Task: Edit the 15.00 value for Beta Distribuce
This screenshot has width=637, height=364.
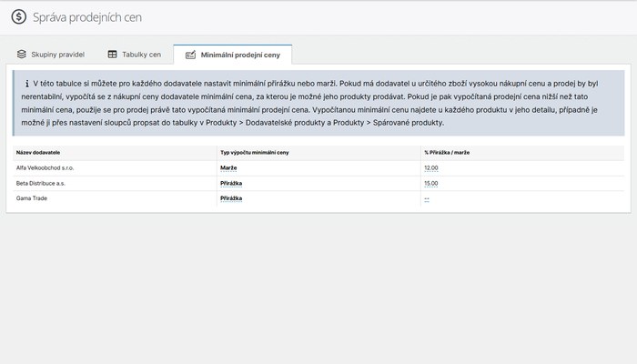Action: (431, 183)
